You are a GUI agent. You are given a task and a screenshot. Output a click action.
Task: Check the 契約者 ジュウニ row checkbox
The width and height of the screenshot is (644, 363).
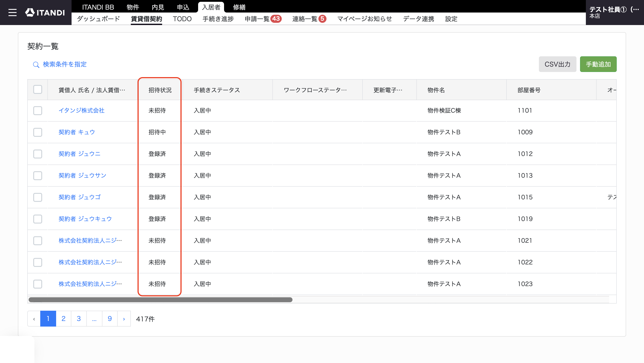point(38,154)
